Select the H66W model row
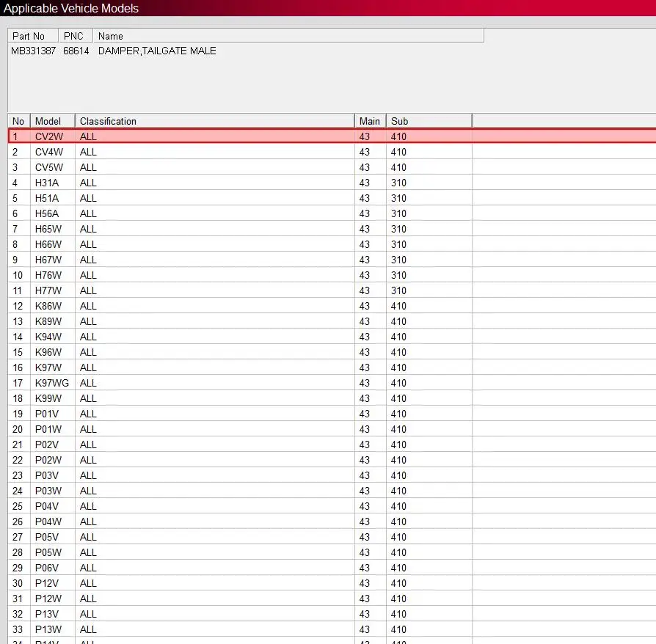Image resolution: width=656 pixels, height=644 pixels. tap(332, 244)
